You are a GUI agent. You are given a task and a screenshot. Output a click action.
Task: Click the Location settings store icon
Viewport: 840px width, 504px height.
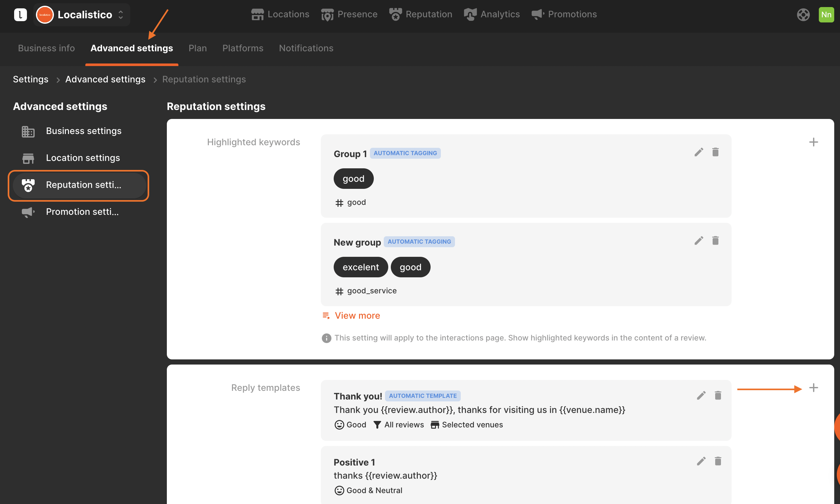coord(28,158)
